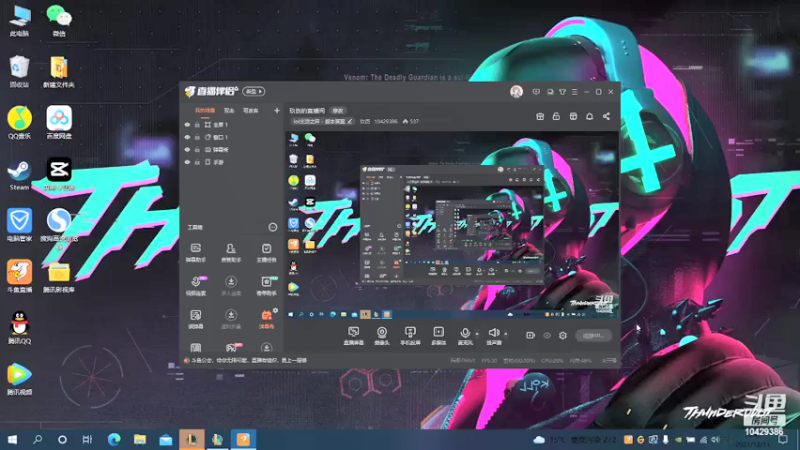
Task: Open 斗鱼直播 desktop shortcut
Action: [19, 277]
